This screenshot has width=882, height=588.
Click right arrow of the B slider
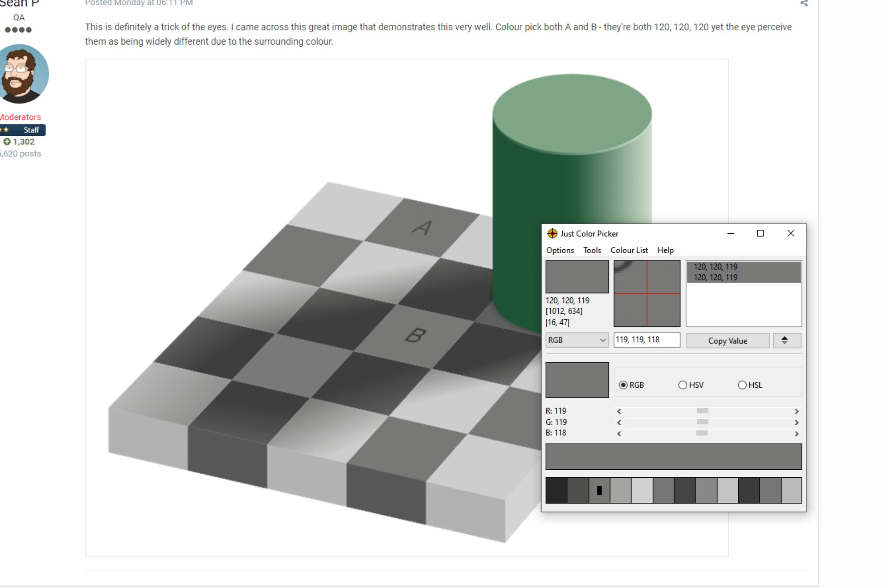coord(796,434)
